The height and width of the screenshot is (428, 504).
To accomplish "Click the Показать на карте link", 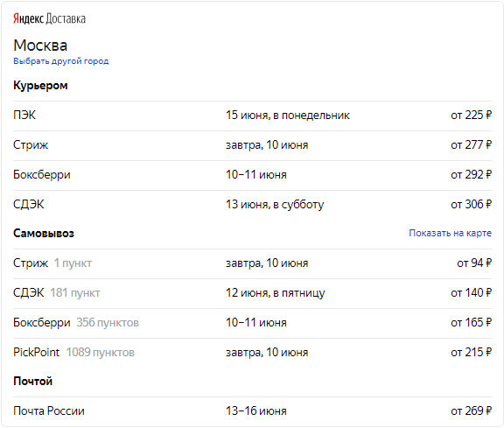I will [450, 233].
